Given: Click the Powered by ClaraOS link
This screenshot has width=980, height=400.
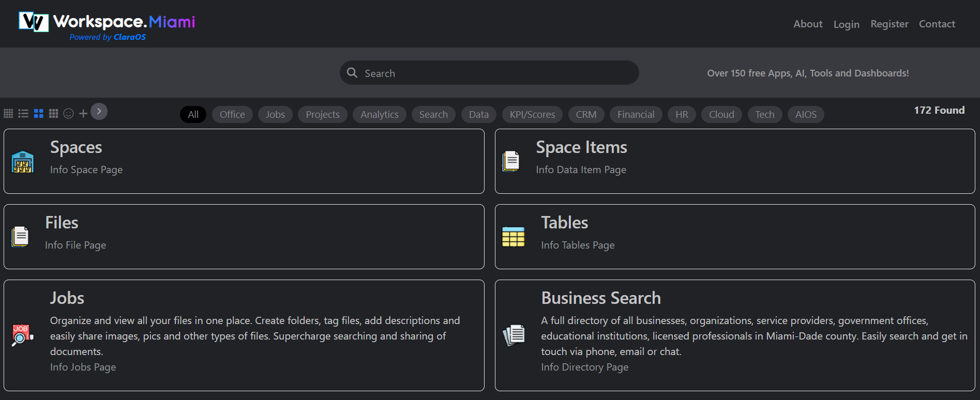Looking at the screenshot, I should point(108,37).
